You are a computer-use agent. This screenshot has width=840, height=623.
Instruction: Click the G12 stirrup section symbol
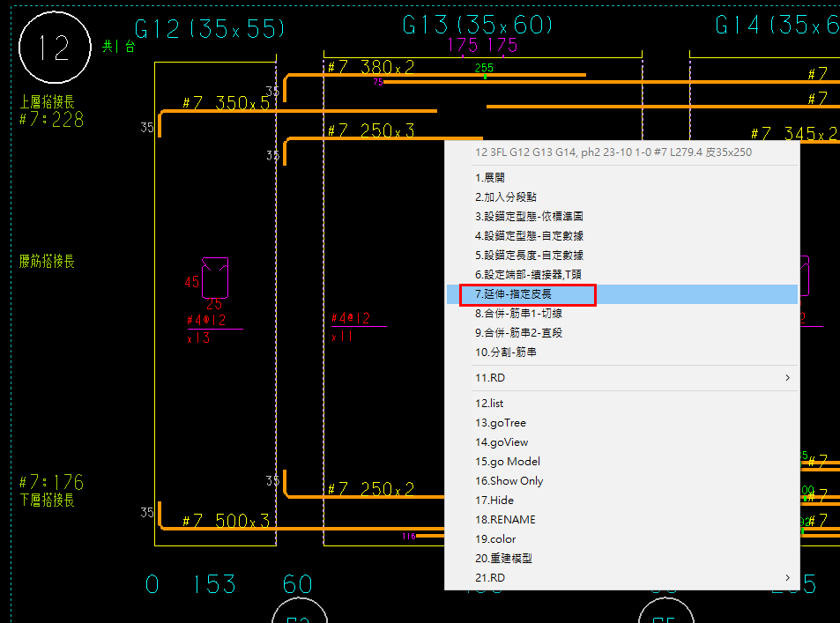(x=215, y=278)
